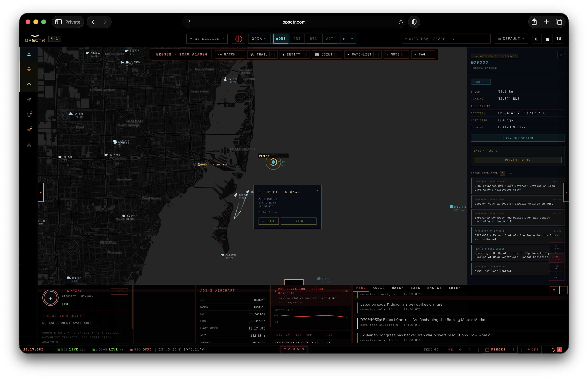
Task: Click the RESET map view tool
Action: (x=557, y=276)
